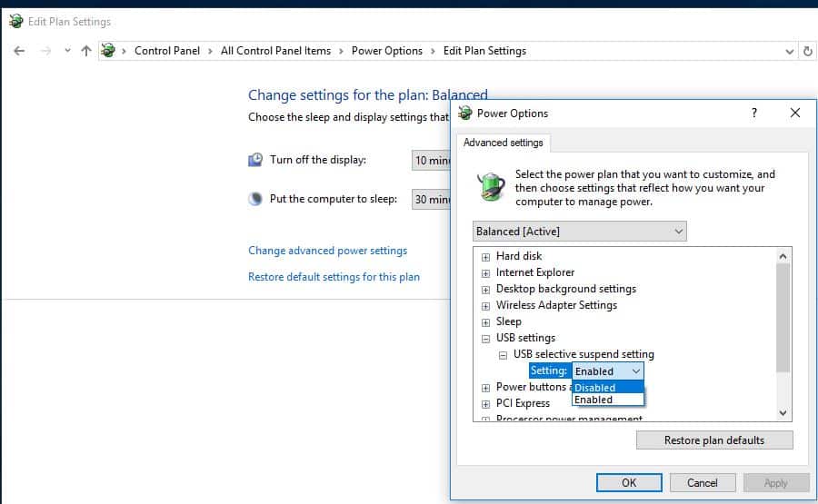The height and width of the screenshot is (504, 818).
Task: Toggle the Setting Enabled combo box
Action: (608, 371)
